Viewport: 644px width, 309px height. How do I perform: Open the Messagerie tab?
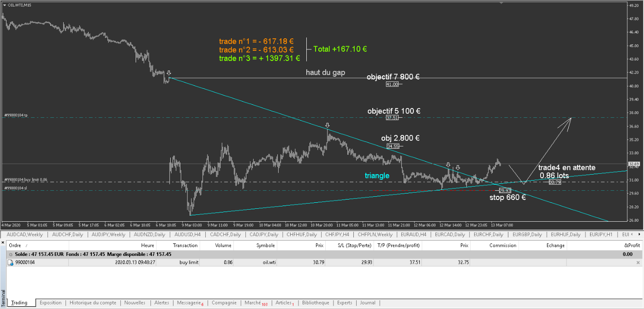pos(190,303)
